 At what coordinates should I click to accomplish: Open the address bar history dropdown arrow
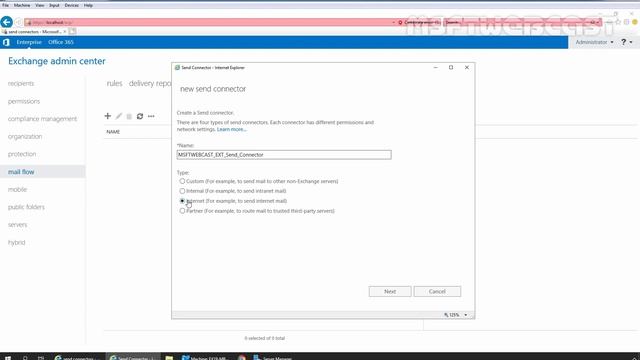pos(393,22)
